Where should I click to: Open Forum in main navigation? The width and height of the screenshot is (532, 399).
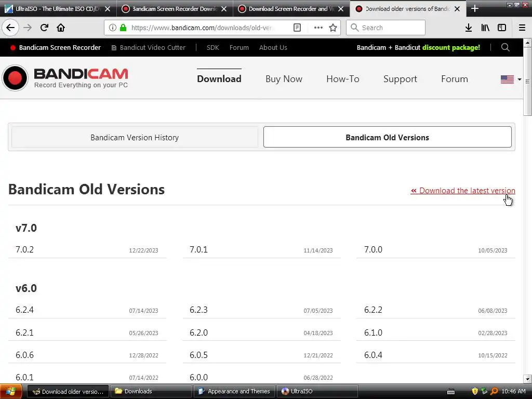[454, 79]
